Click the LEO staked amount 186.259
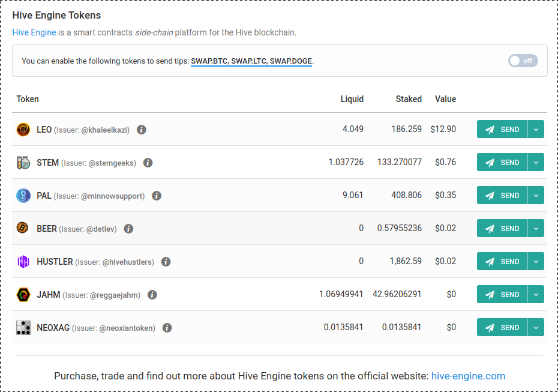 pos(406,129)
